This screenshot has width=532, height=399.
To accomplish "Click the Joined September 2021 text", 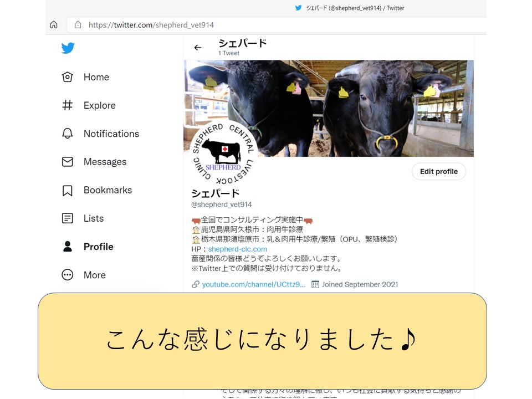I will tap(360, 284).
